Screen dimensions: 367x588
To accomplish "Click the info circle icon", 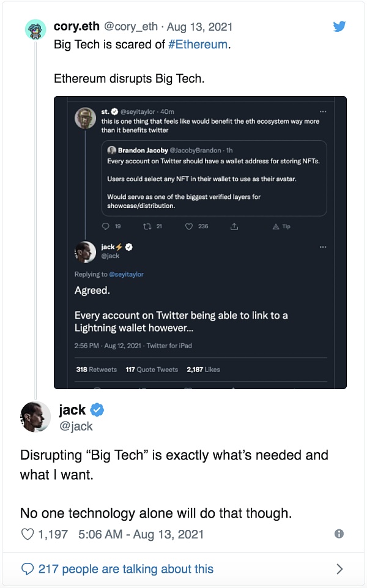I will pos(339,534).
